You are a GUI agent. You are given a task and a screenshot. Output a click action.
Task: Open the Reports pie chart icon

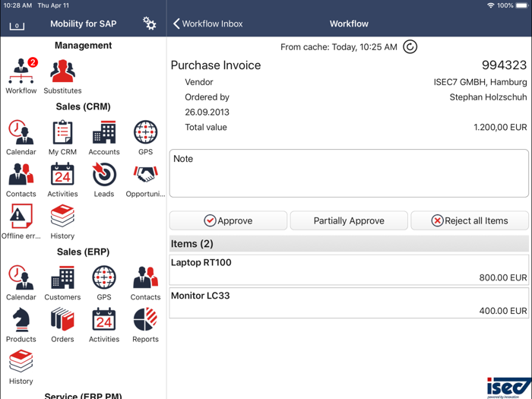click(x=146, y=319)
